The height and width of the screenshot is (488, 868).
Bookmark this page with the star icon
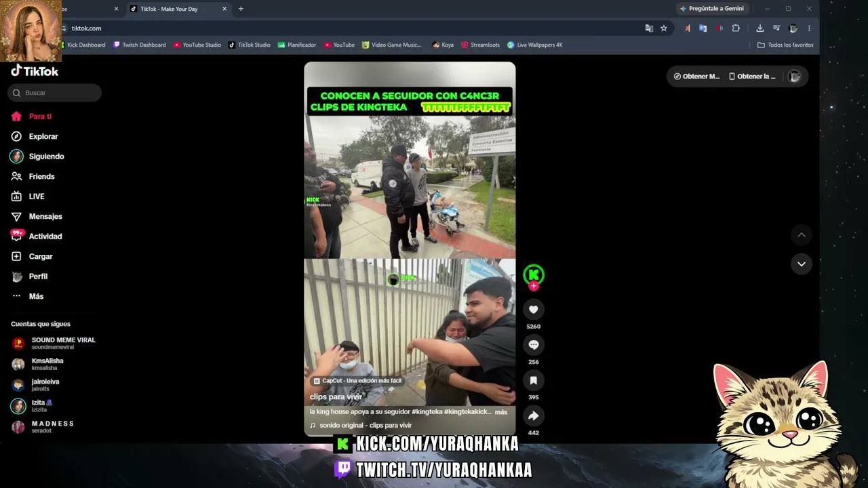click(x=664, y=28)
